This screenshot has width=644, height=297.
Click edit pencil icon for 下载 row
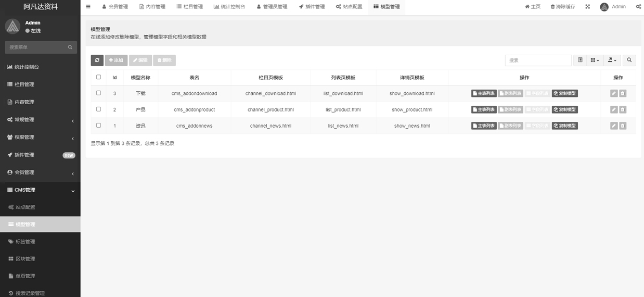coord(614,94)
